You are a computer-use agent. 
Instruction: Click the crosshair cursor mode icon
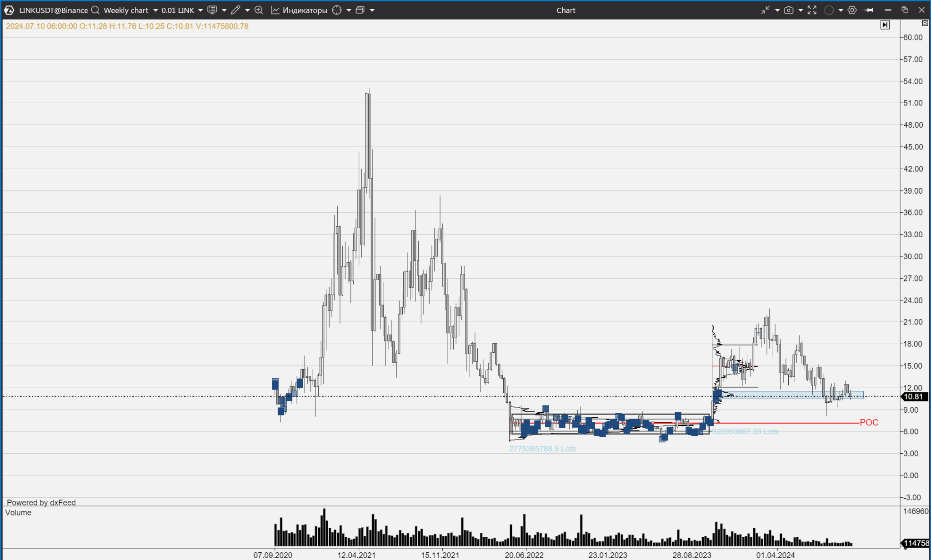[337, 10]
